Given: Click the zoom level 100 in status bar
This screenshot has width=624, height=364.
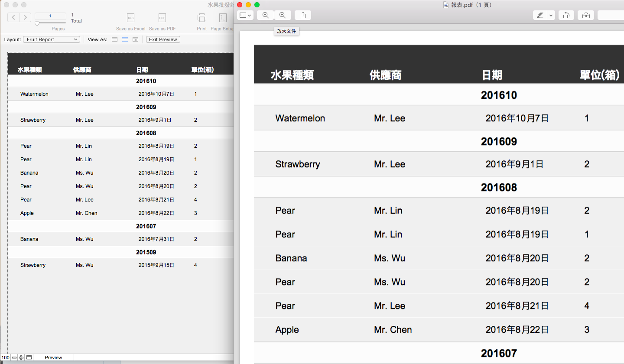Looking at the screenshot, I should [x=5, y=357].
